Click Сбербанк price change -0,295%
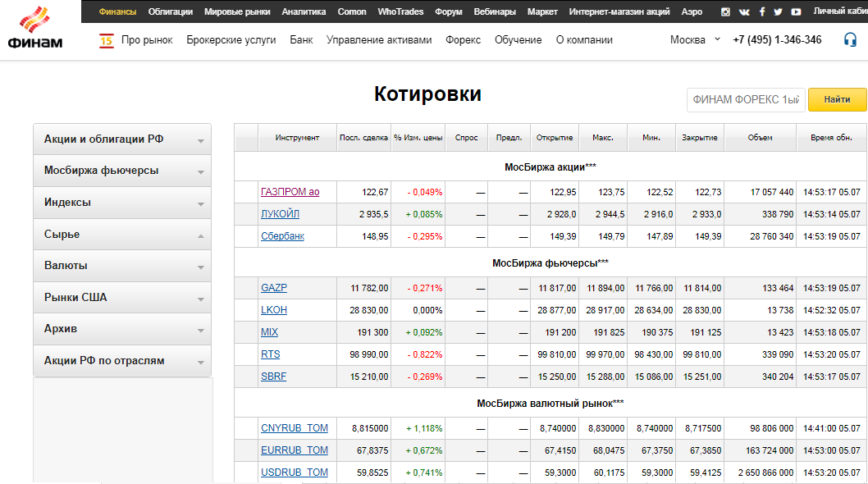The height and width of the screenshot is (484, 868). click(x=425, y=236)
